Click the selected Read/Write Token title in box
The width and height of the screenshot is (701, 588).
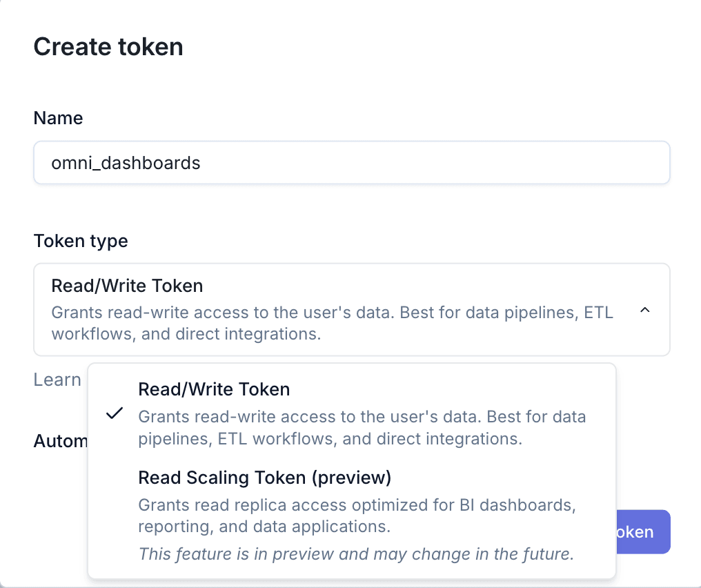[x=128, y=286]
